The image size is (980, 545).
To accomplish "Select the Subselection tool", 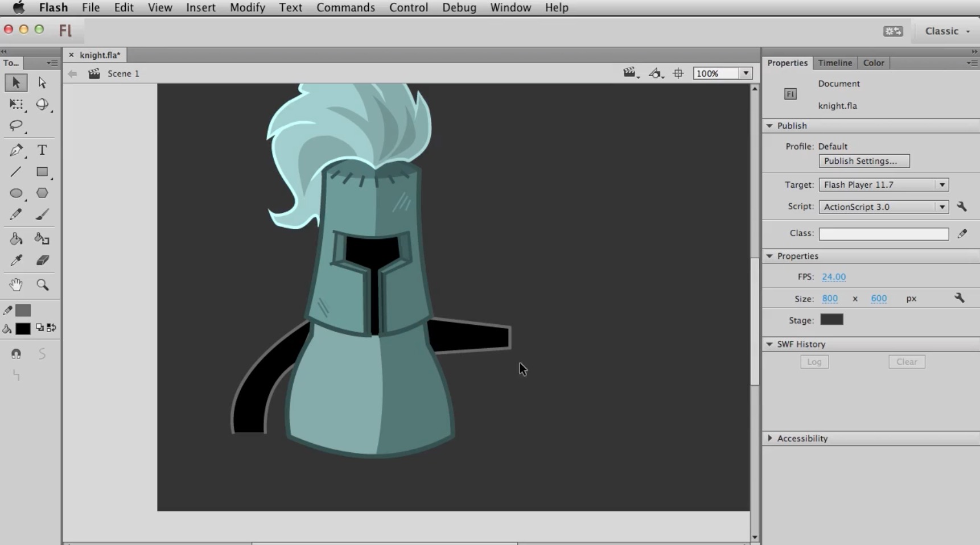I will point(41,82).
